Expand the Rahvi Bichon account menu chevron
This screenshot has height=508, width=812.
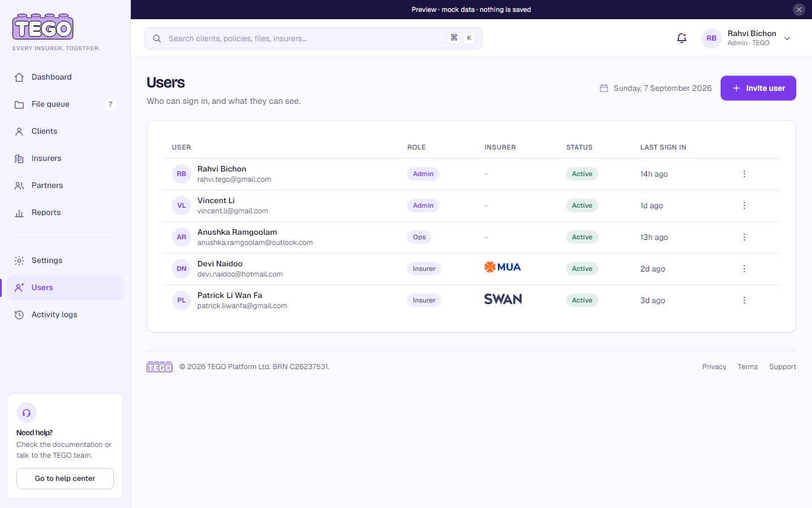tap(787, 38)
